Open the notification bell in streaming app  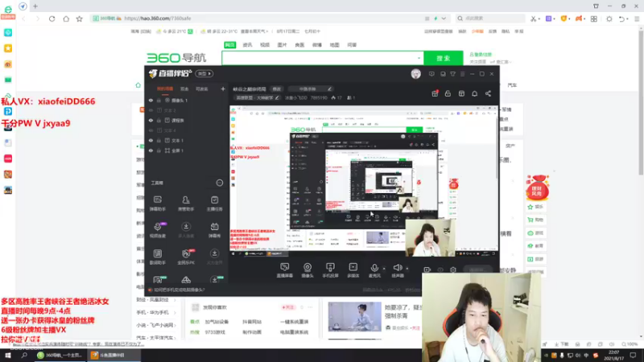(474, 93)
